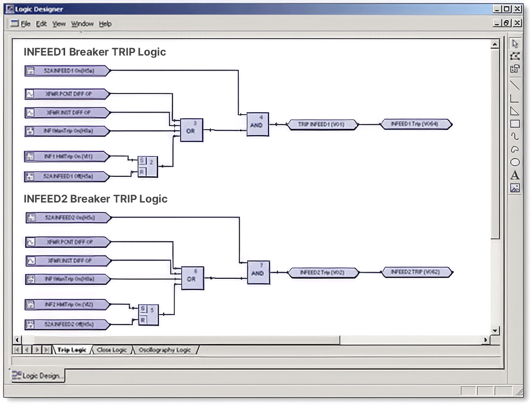The height and width of the screenshot is (405, 532).
Task: Go to first sheet tab arrow
Action: (x=17, y=349)
